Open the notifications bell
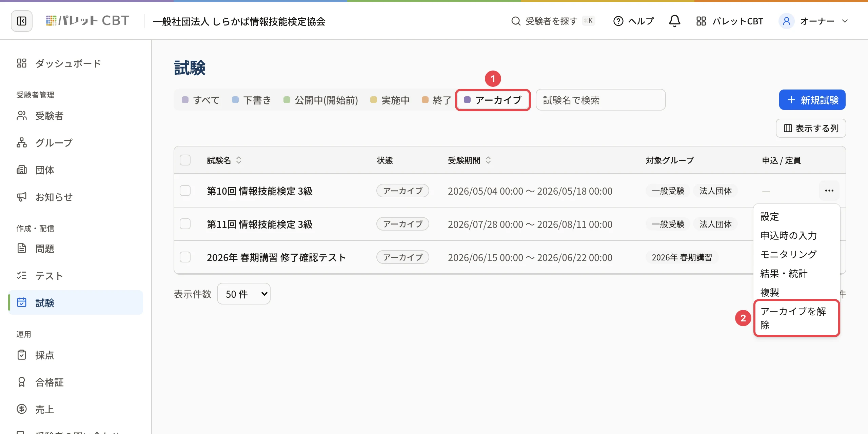Image resolution: width=868 pixels, height=434 pixels. tap(674, 21)
